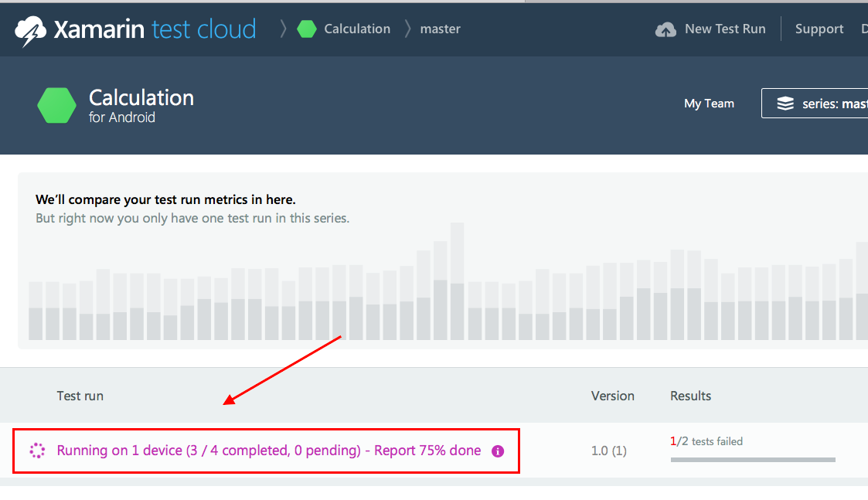Open the Support menu item

coord(819,29)
